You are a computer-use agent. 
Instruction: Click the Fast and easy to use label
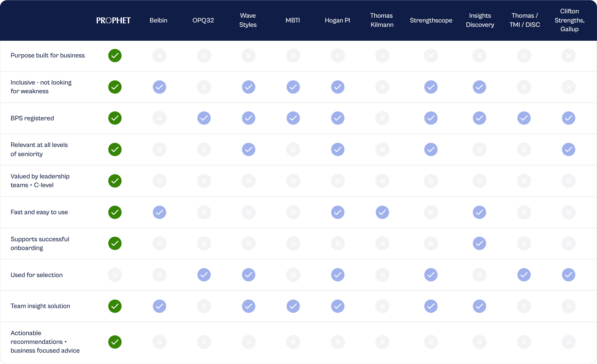(x=39, y=212)
